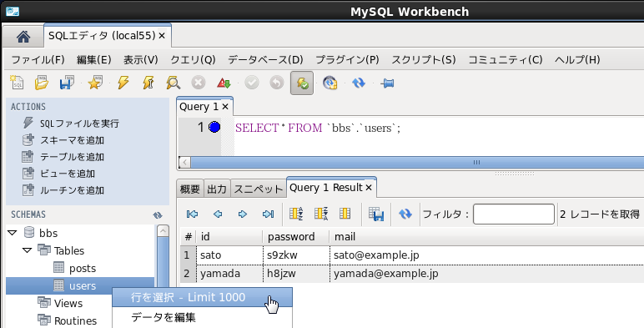Open the ファイル(F) menu
644x328 pixels.
(38, 60)
